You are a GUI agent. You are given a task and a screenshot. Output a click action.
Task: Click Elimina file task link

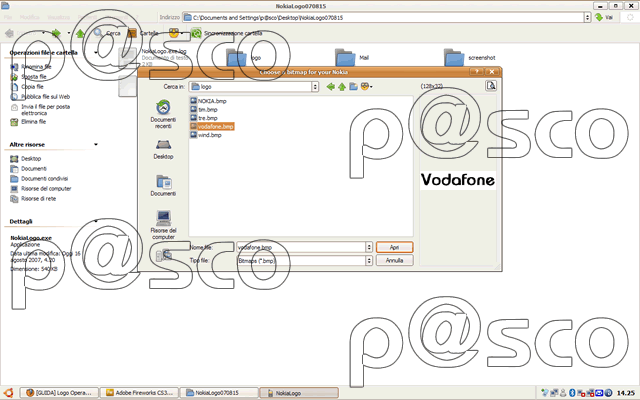[28, 122]
